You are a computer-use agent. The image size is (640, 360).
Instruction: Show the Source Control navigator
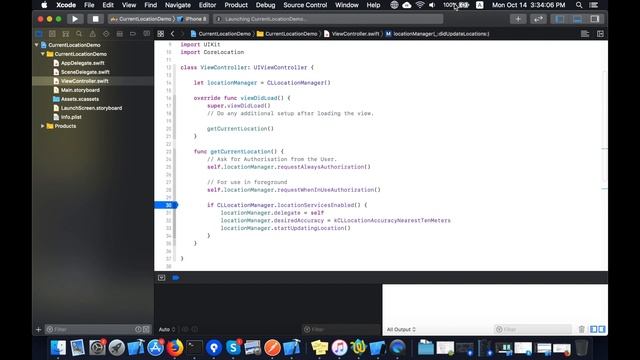[52, 34]
